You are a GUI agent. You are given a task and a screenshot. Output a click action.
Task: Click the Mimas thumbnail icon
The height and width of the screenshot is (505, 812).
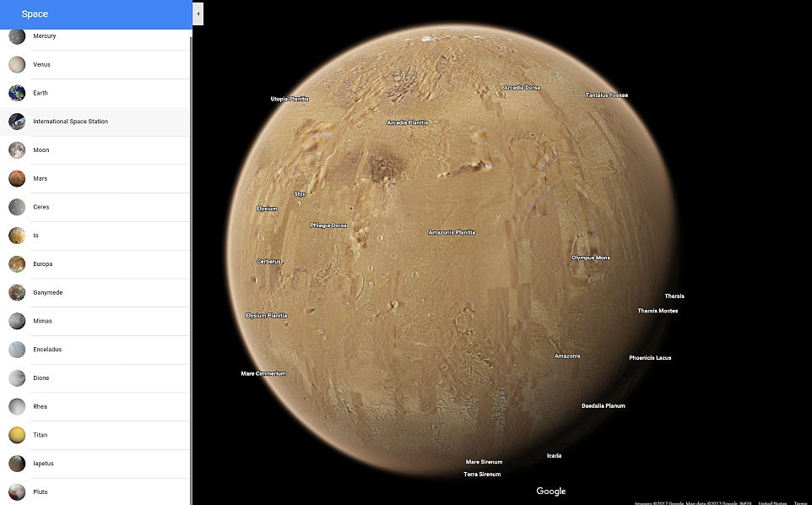[x=17, y=321]
